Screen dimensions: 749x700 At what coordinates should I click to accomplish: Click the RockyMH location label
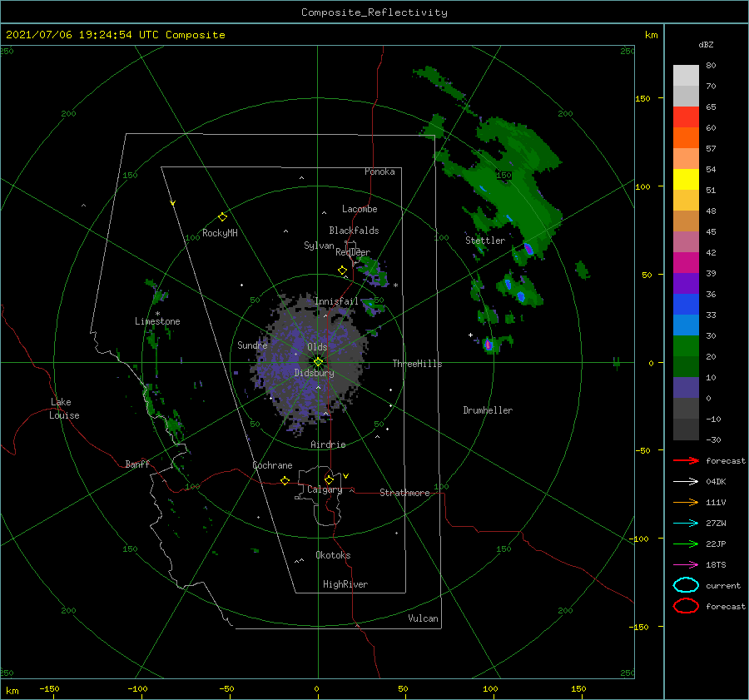click(x=220, y=233)
